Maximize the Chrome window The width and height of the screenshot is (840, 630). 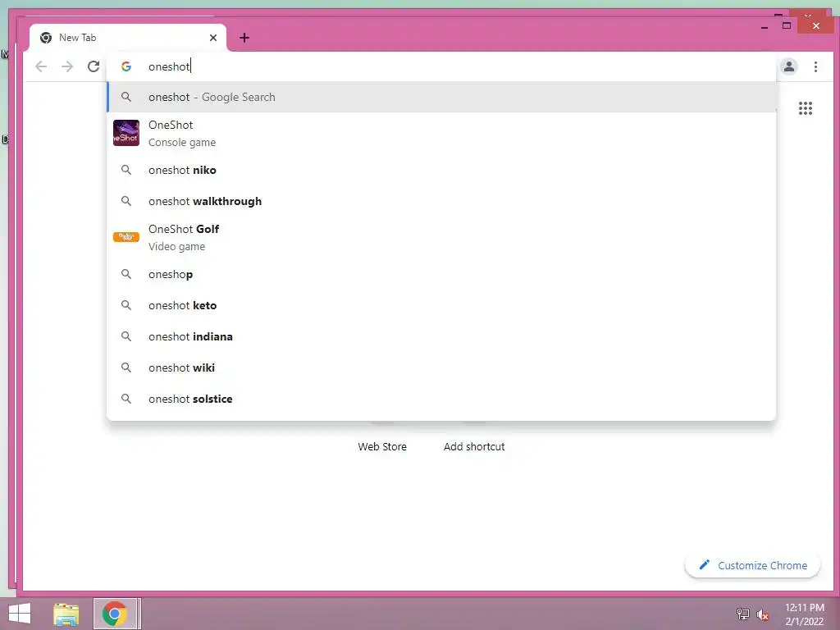[x=787, y=25]
